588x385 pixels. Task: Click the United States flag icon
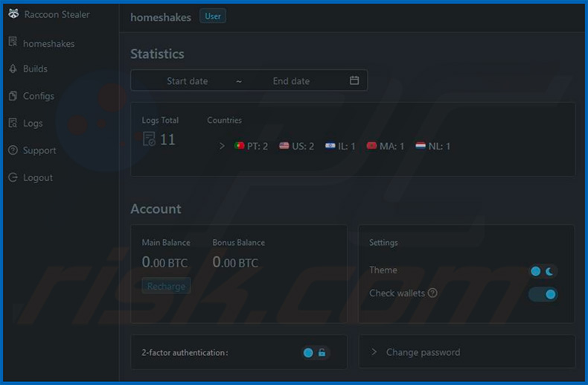pos(284,146)
